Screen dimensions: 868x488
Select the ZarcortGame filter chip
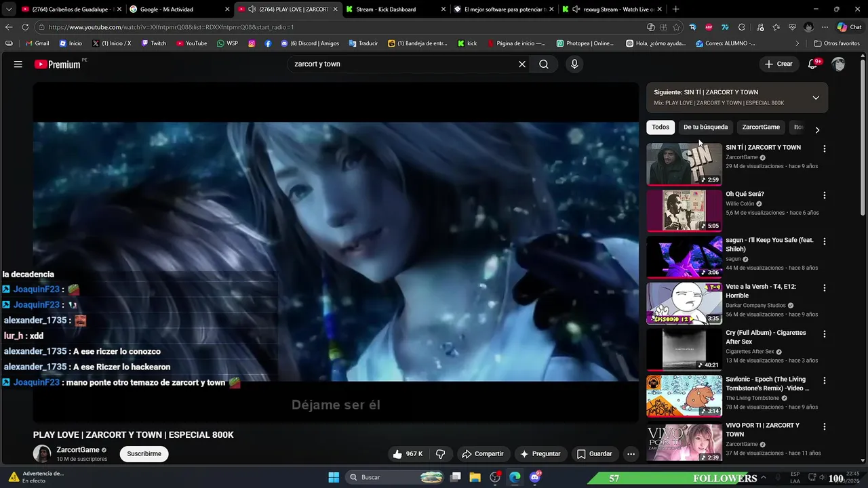761,127
